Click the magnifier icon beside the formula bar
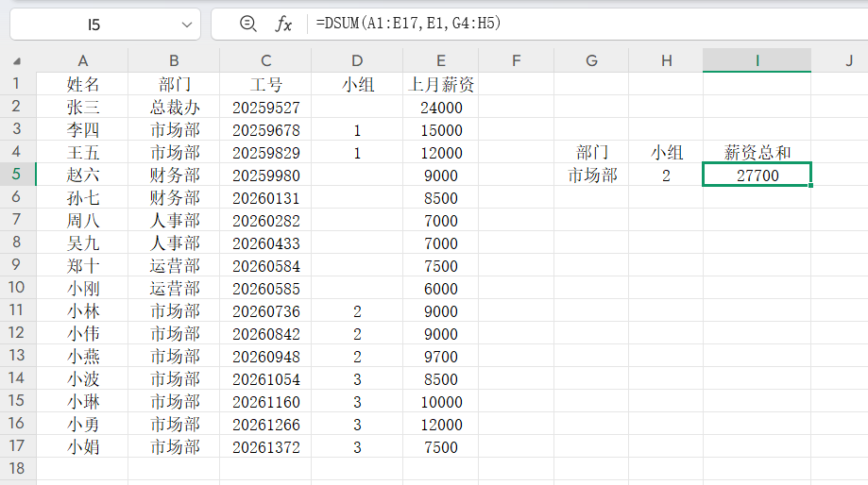This screenshot has height=485, width=868. [x=248, y=25]
